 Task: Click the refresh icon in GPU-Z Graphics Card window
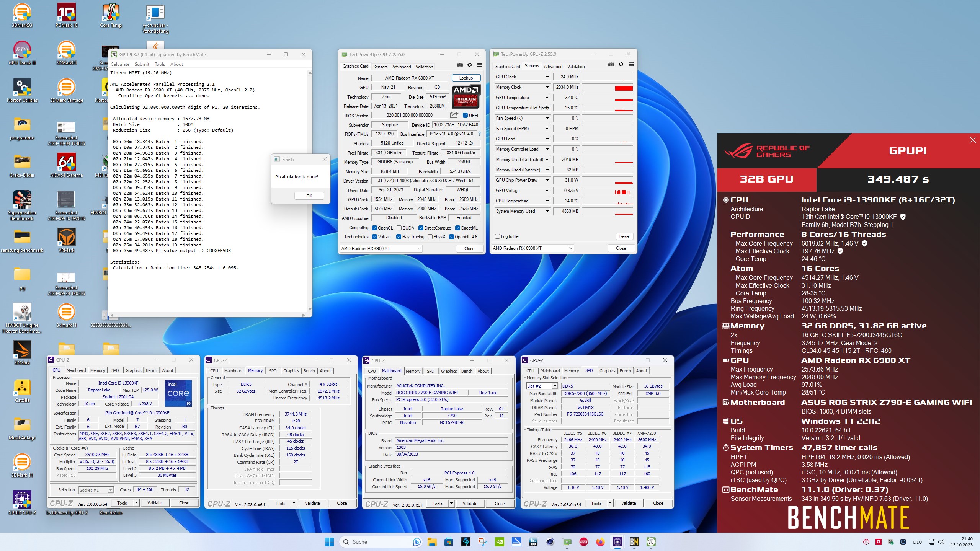point(469,65)
